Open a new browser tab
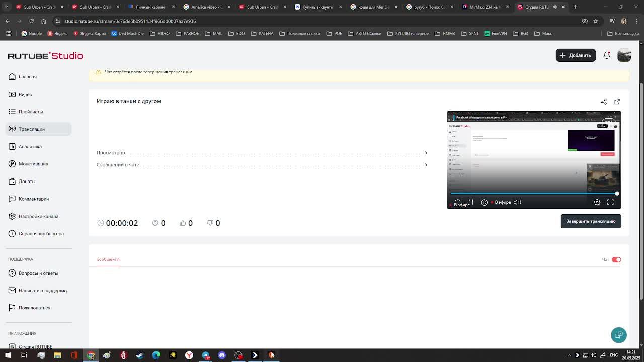Image resolution: width=644 pixels, height=362 pixels. click(x=575, y=7)
